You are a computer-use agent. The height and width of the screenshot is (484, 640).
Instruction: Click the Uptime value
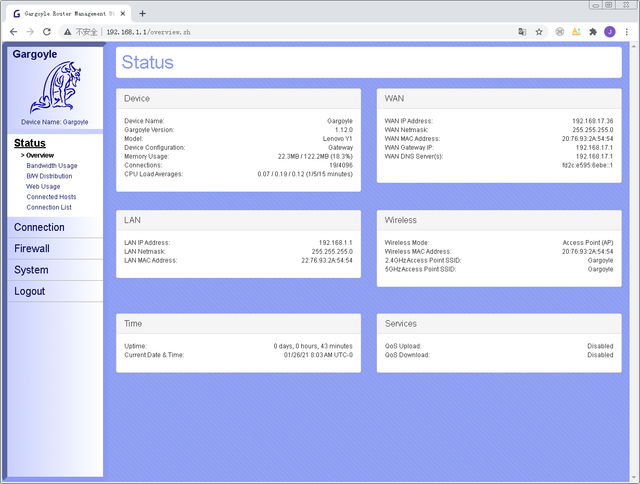tap(313, 346)
